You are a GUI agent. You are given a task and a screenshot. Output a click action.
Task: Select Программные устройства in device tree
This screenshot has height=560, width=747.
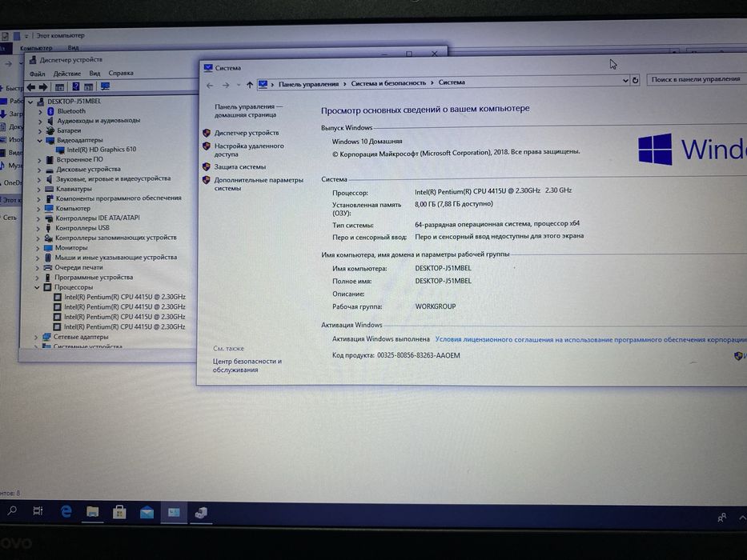click(x=94, y=278)
